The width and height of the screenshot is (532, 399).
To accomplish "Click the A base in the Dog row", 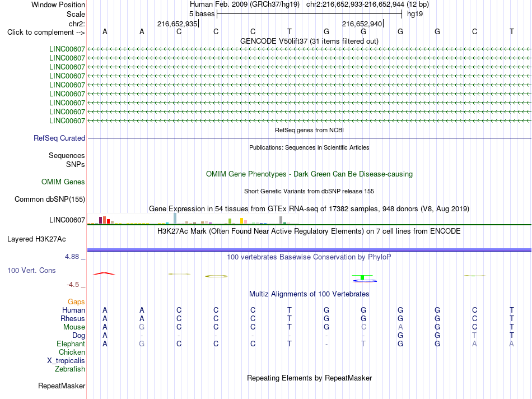I will [105, 336].
